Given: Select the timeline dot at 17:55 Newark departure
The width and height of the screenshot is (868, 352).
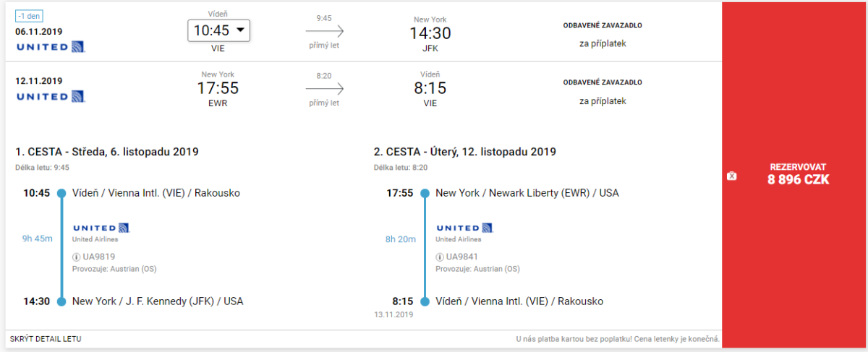Looking at the screenshot, I should tap(425, 193).
